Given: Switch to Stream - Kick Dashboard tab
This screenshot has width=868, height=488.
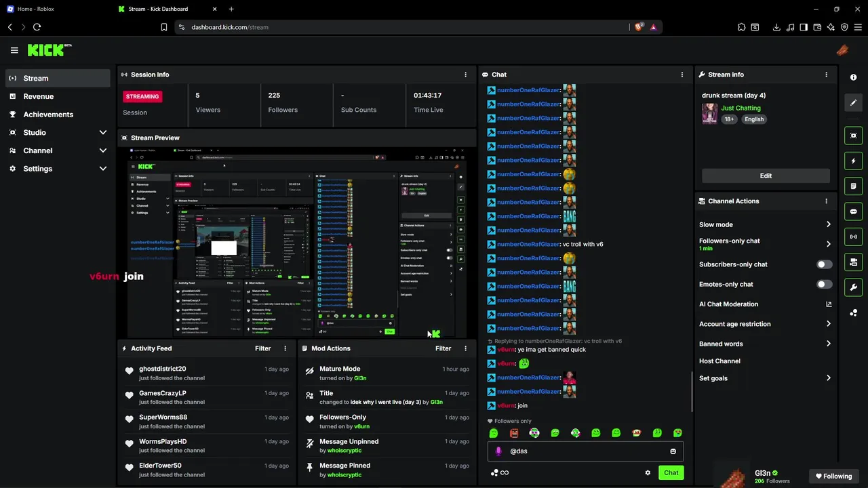Looking at the screenshot, I should tap(166, 9).
